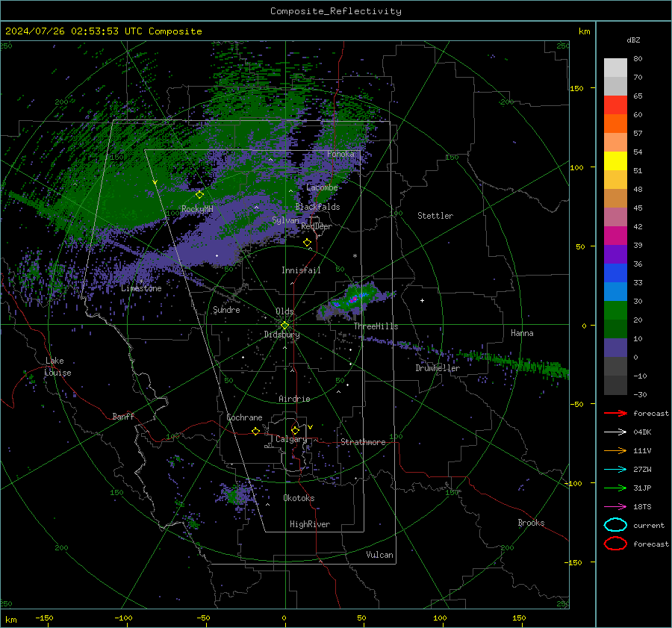This screenshot has width=672, height=628.
Task: Click the slate purple 10-0 dBZ swatch
Action: (x=615, y=348)
